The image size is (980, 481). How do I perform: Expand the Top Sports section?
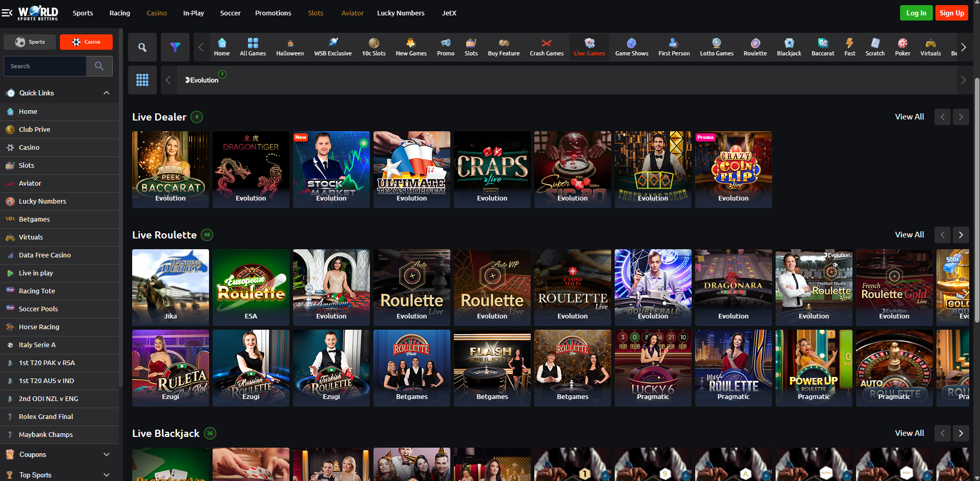tap(106, 474)
